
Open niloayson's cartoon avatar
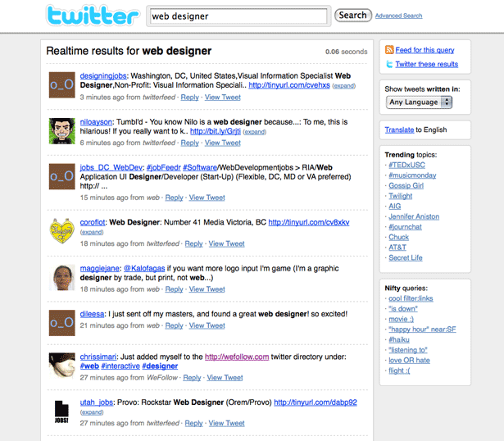[61, 131]
